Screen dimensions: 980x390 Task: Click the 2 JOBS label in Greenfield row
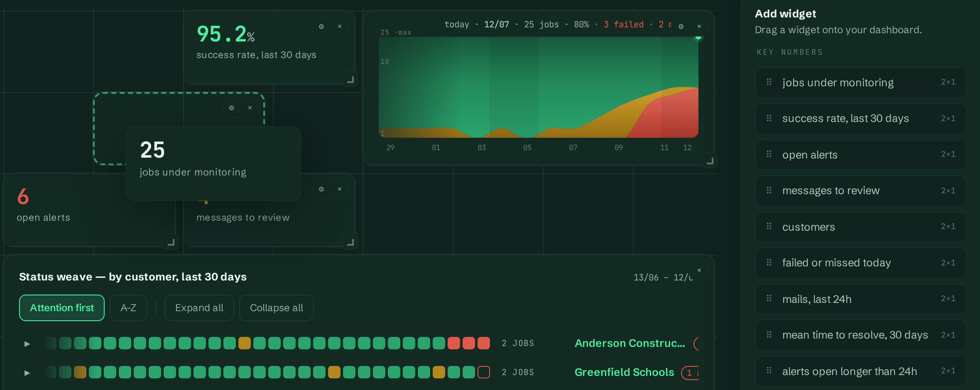point(518,372)
